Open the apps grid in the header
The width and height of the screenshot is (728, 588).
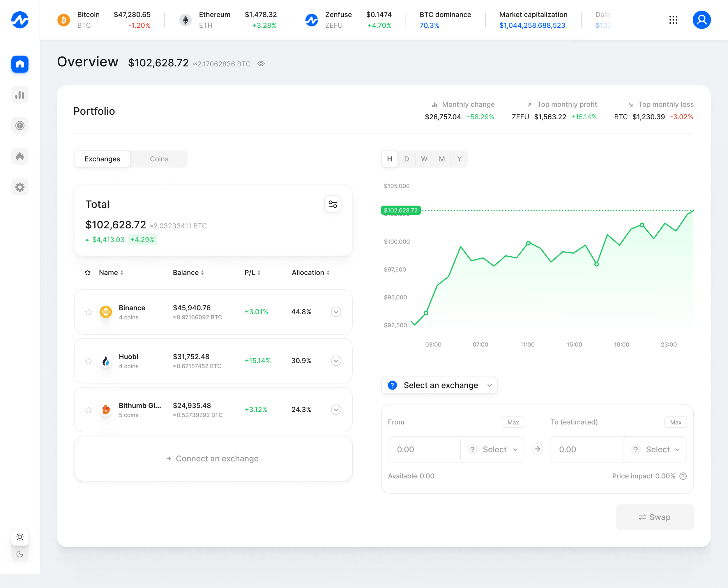click(673, 20)
